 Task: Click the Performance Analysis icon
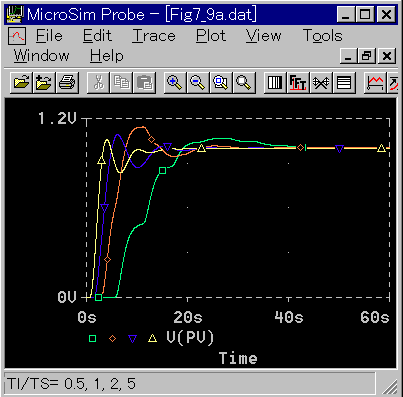321,82
